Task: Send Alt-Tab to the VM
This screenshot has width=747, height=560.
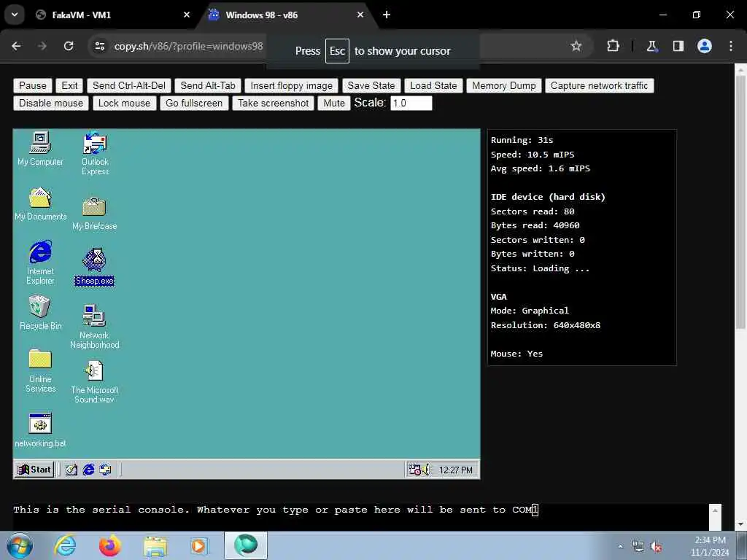Action: point(208,86)
